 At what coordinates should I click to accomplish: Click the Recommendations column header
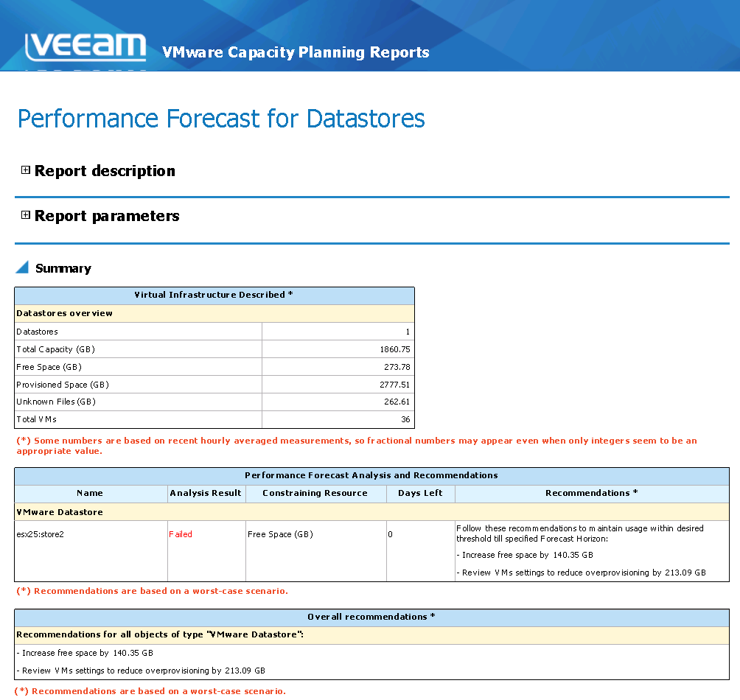(592, 494)
